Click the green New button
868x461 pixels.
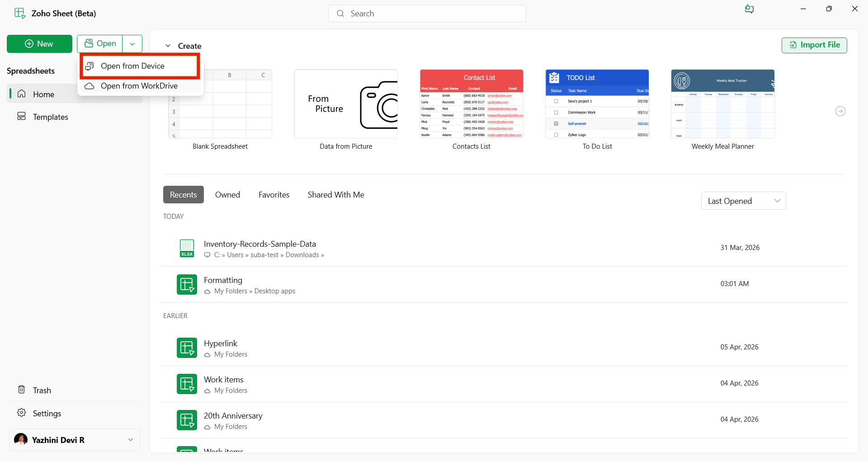pos(39,44)
